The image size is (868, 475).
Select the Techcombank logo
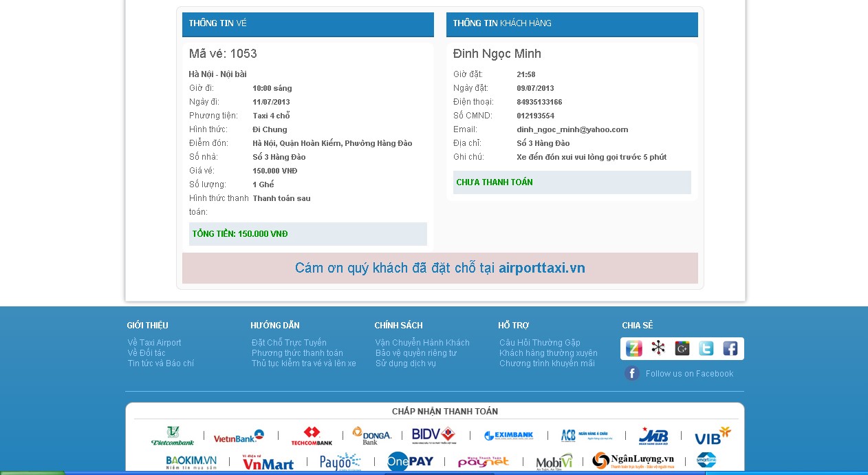coord(312,436)
